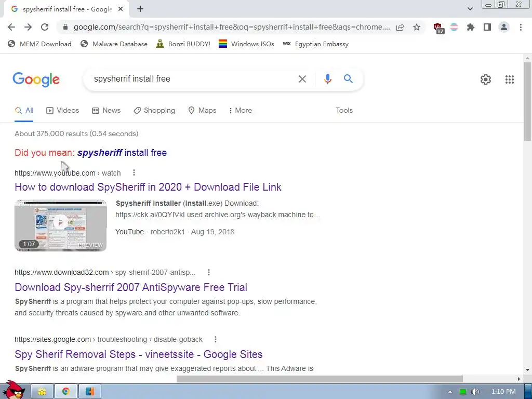532x399 pixels.
Task: Open How to download SpySheriff in 2020 result
Action: pyautogui.click(x=148, y=187)
